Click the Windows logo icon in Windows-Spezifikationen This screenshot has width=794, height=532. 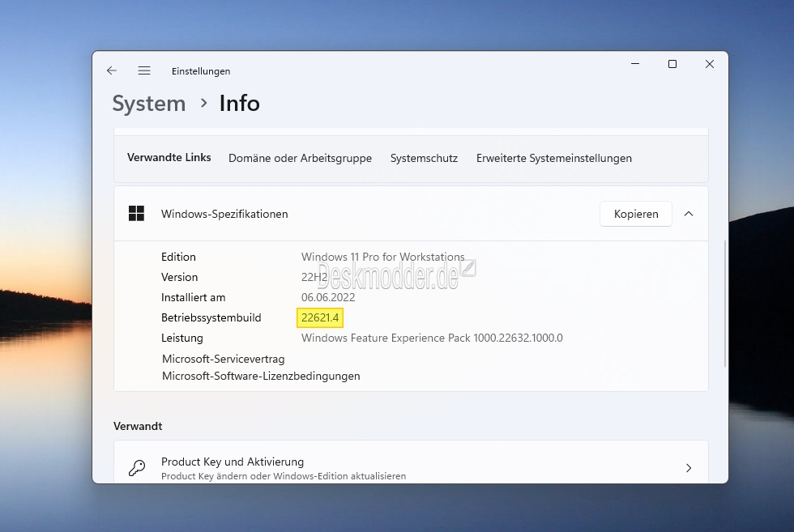[136, 214]
